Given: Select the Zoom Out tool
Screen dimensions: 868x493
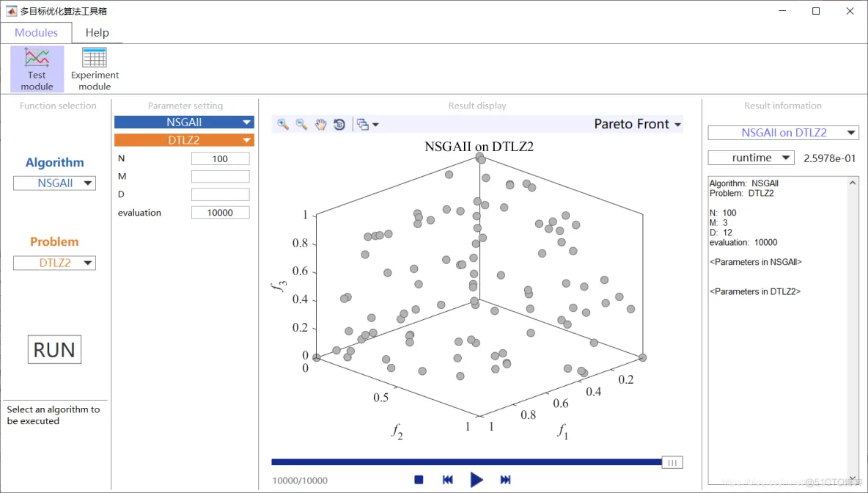Looking at the screenshot, I should 301,125.
